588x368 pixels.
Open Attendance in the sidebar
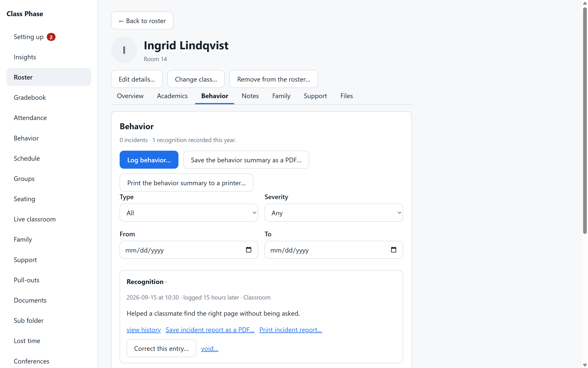point(49,118)
